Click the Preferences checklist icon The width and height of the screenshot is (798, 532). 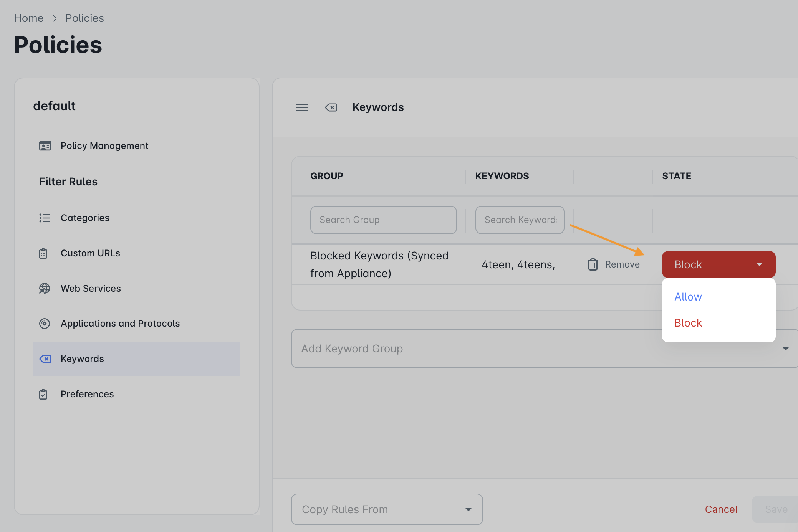pyautogui.click(x=43, y=394)
